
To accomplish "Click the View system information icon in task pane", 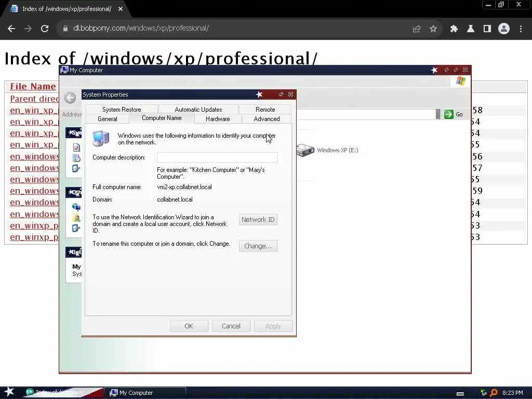I will [x=77, y=148].
